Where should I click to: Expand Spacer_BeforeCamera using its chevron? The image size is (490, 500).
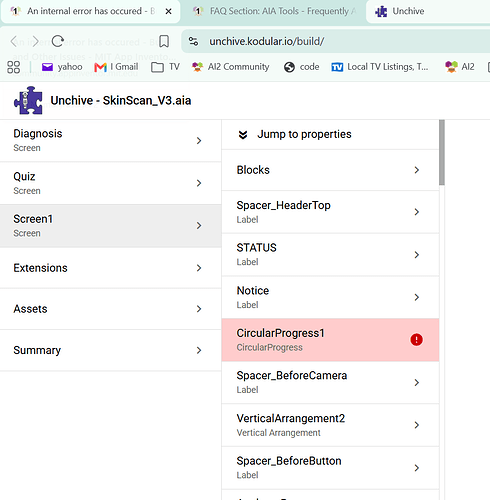point(417,382)
